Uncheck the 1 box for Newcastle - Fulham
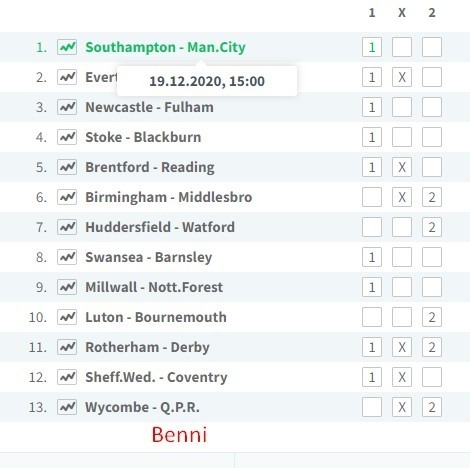470x468 pixels. (x=372, y=107)
